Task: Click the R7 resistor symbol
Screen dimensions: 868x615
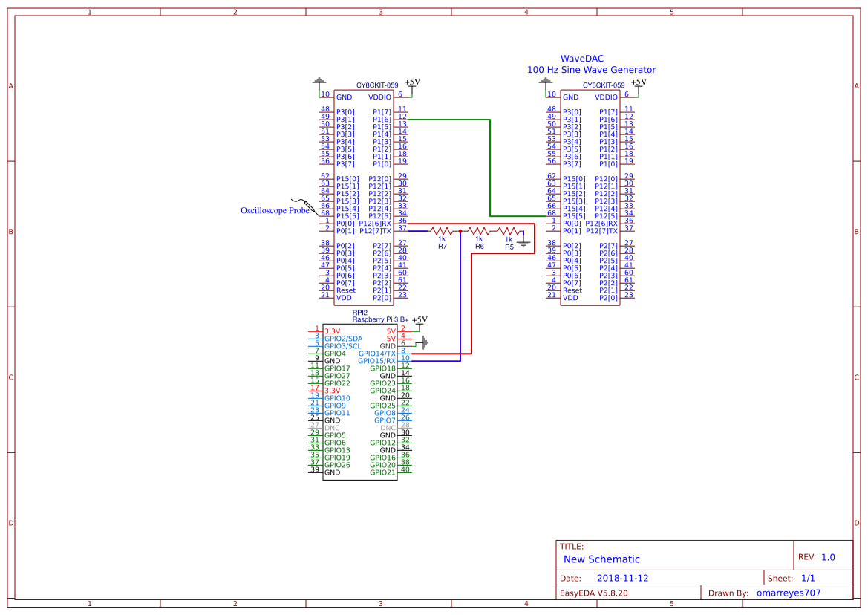Action: (442, 231)
